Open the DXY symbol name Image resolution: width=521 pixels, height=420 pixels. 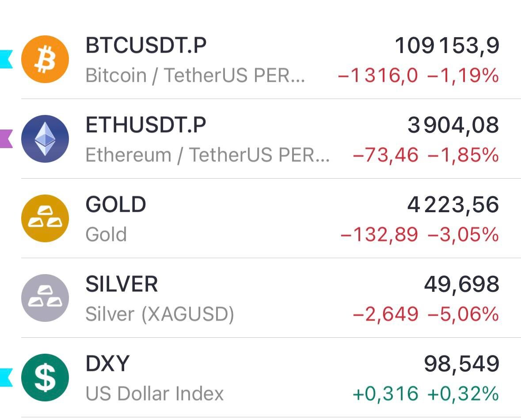(x=107, y=364)
